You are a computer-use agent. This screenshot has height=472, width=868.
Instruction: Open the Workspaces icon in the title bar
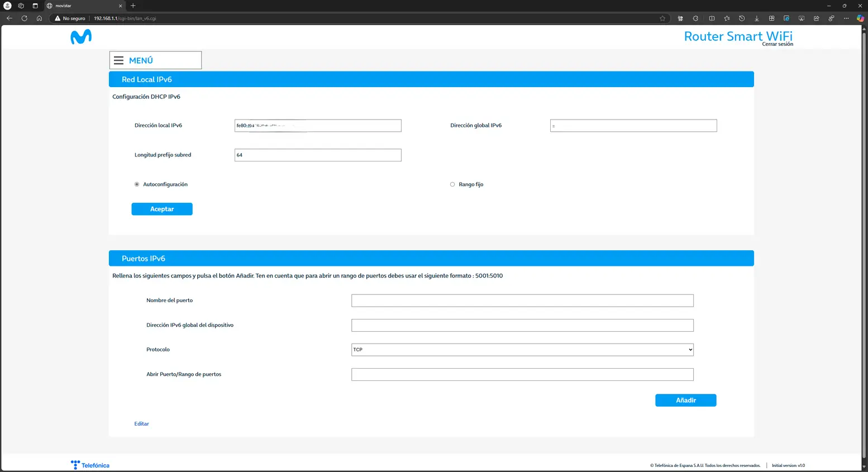pos(21,6)
